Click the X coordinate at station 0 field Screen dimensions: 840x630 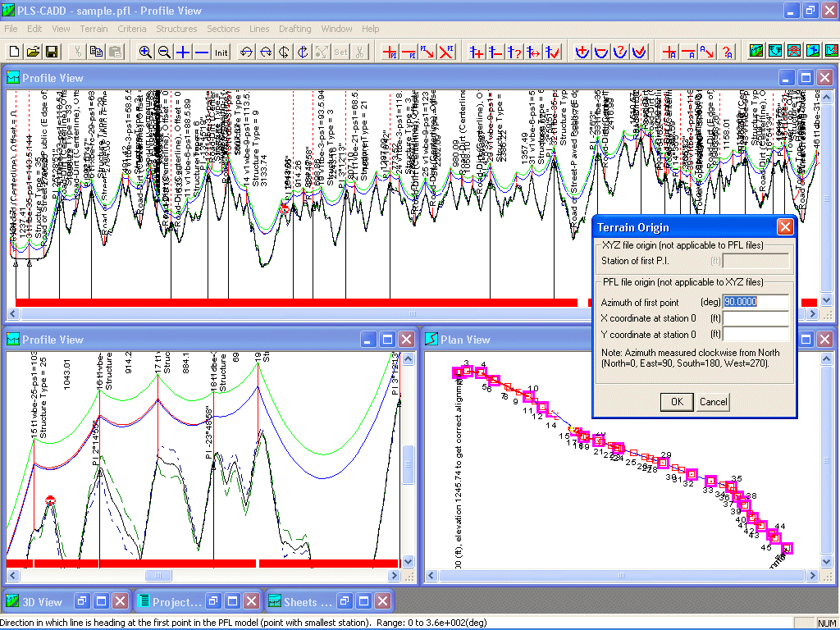pos(755,318)
